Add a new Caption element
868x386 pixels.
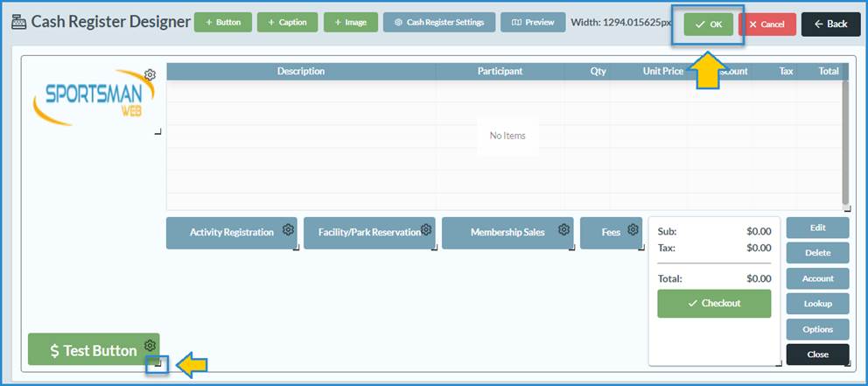tap(287, 23)
